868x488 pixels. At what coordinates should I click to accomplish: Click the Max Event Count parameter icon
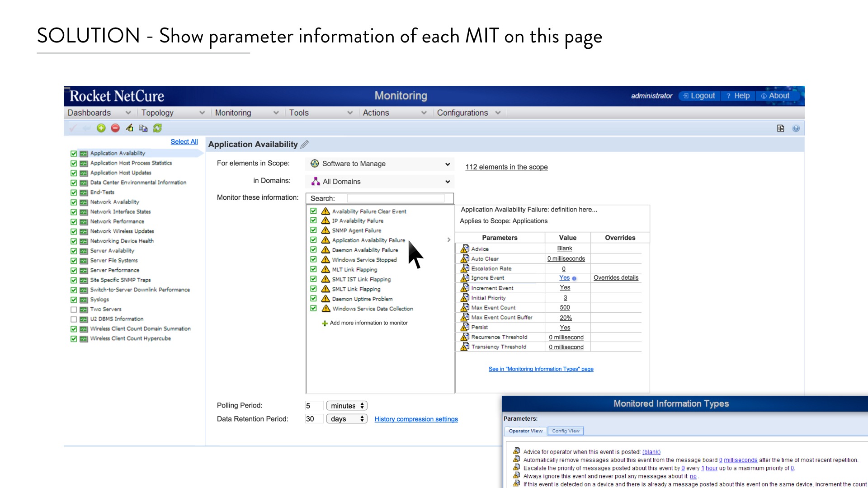465,307
